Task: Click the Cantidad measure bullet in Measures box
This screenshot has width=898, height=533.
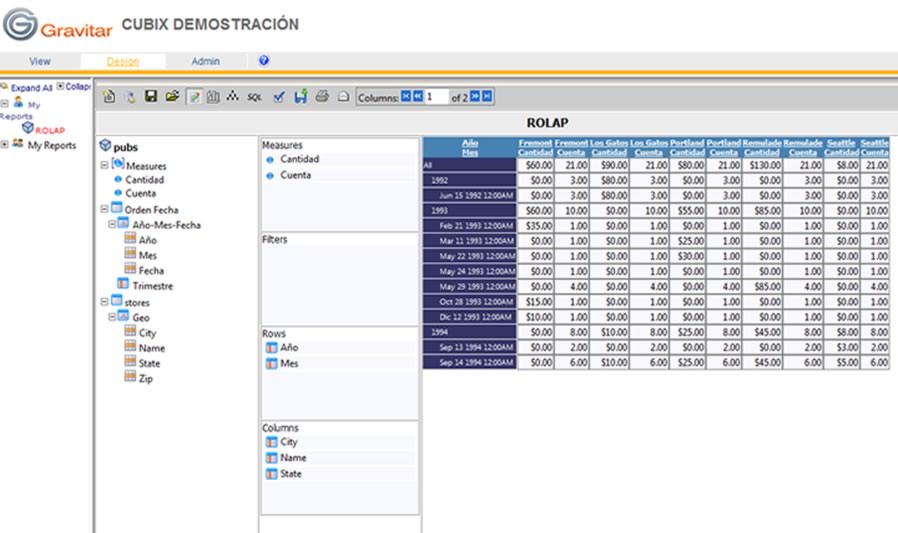Action: pos(270,160)
